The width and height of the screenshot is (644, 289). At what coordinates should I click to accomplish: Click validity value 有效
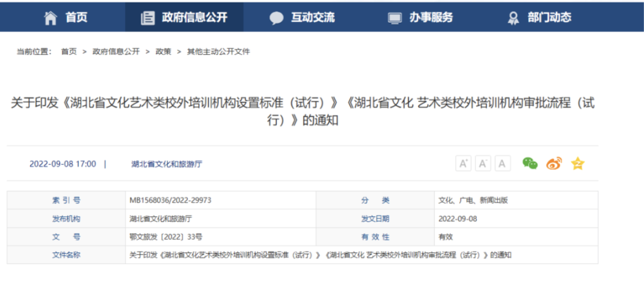446,237
